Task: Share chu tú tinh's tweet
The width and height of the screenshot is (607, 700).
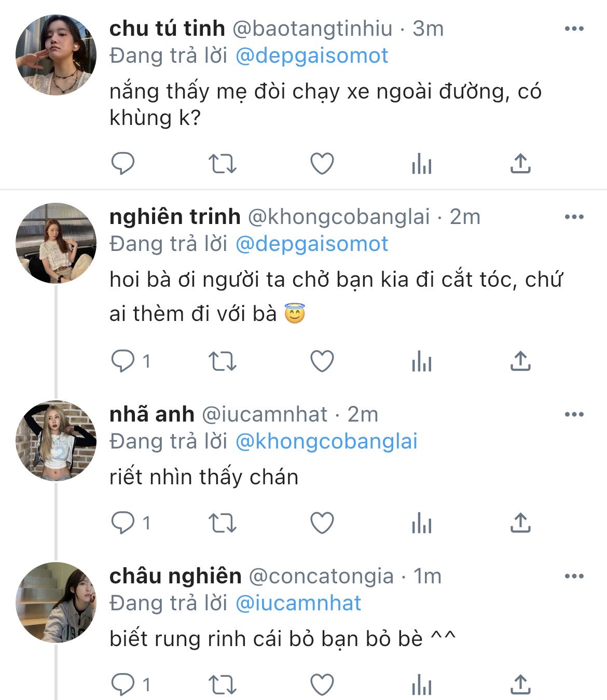Action: coord(520,164)
